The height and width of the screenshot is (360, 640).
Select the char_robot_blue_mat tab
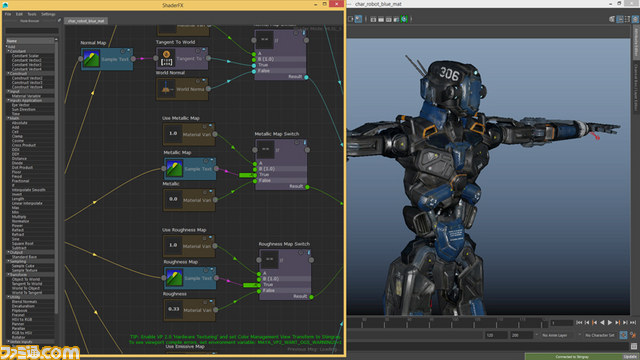pos(86,20)
